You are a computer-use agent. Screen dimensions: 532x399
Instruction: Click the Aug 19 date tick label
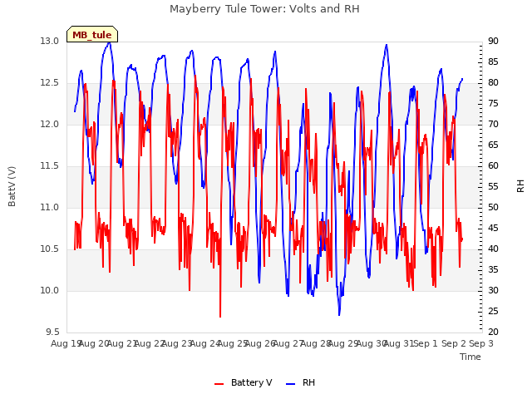coord(66,343)
